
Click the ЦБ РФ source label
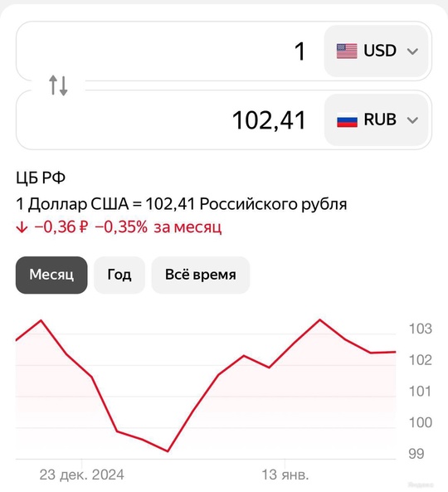pos(41,178)
